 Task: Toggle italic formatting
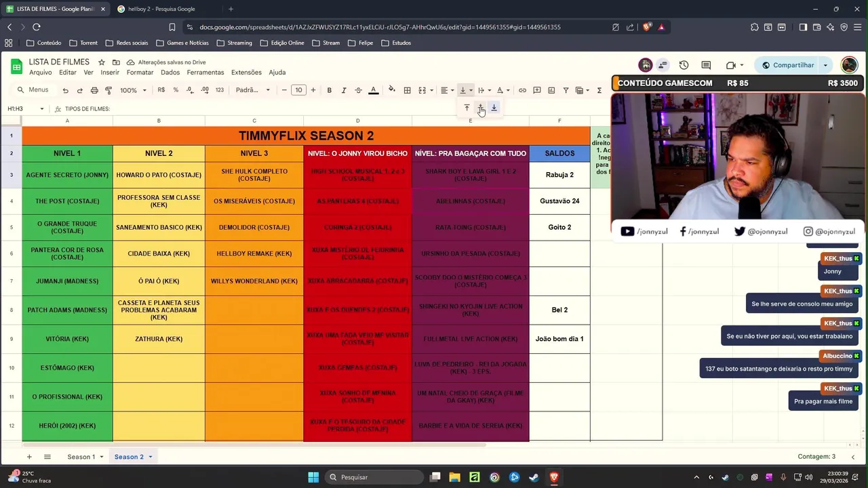[x=344, y=90]
